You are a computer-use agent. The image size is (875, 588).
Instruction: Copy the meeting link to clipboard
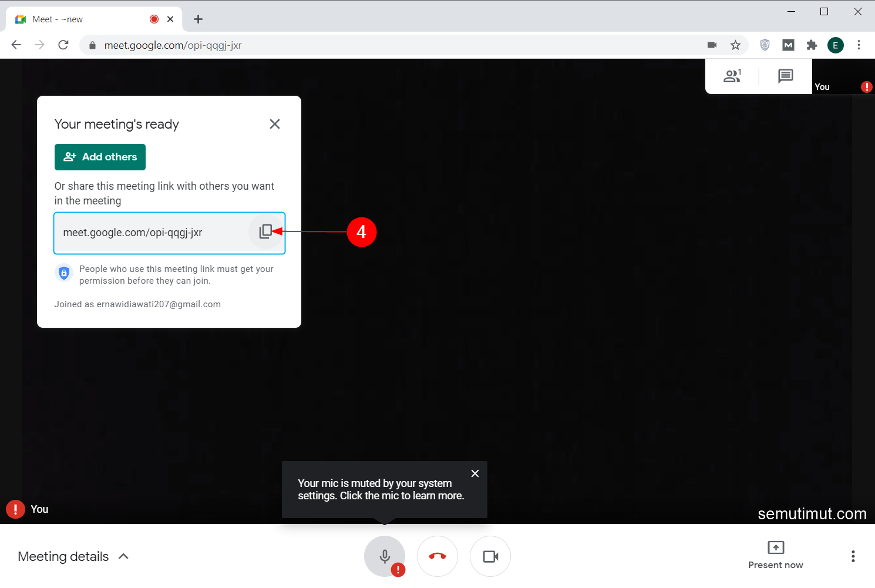coord(266,231)
